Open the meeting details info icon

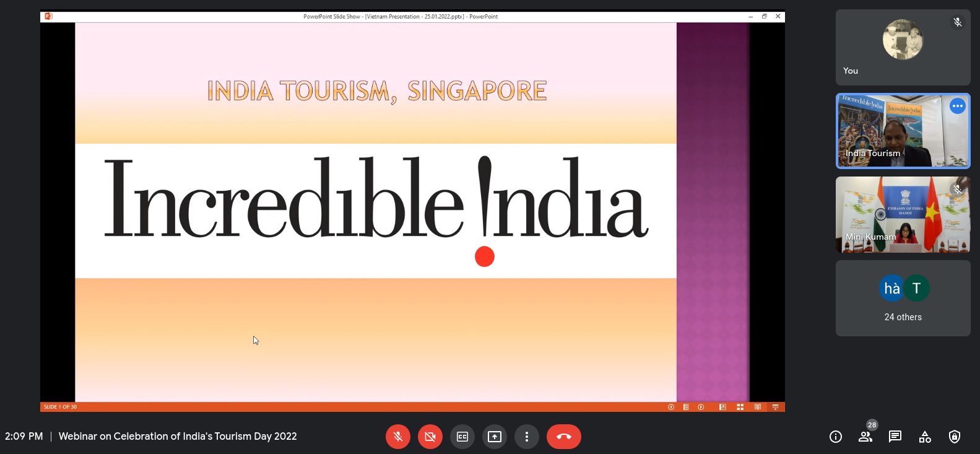point(836,437)
